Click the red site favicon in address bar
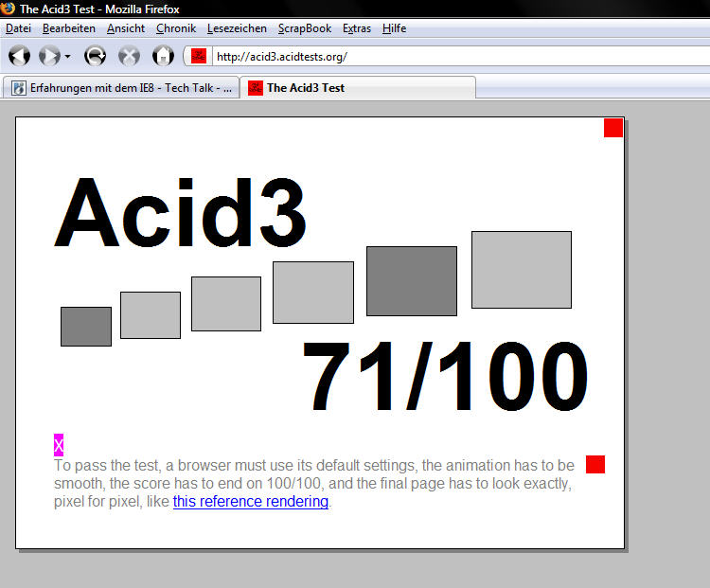 point(199,56)
